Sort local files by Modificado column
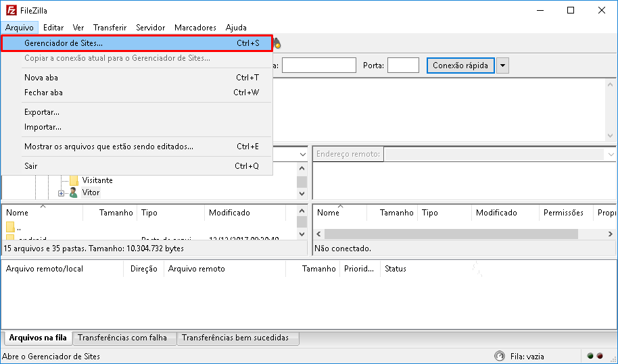 pos(245,213)
